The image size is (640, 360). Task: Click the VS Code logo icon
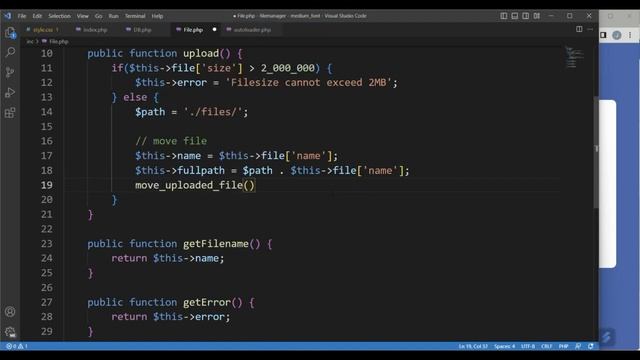tap(7, 16)
